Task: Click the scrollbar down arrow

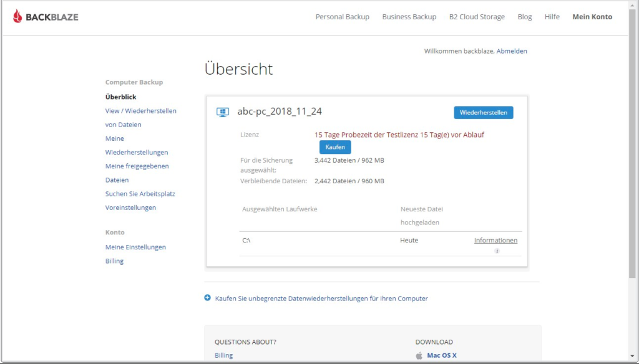Action: 632,357
